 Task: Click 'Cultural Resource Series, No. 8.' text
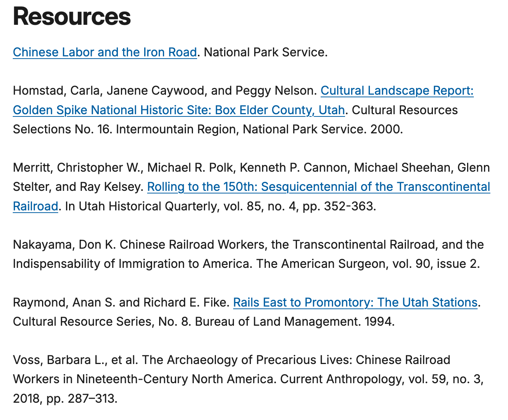[x=102, y=322]
